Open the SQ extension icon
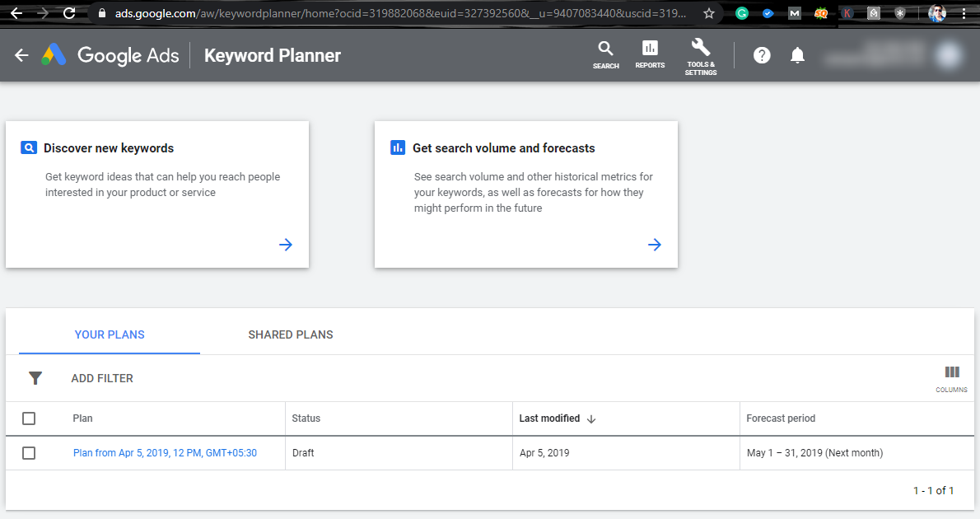Screen dimensions: 980x519 [x=821, y=13]
